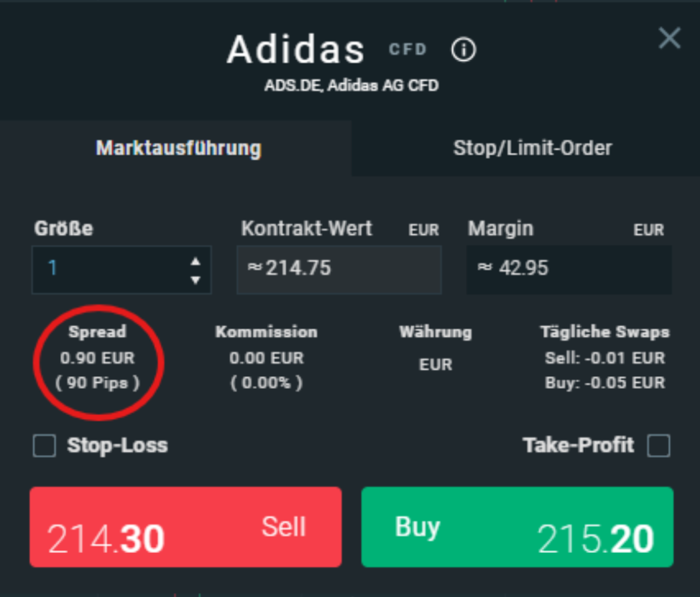Open the Adidas instrument info icon
The height and width of the screenshot is (597, 700).
click(x=464, y=49)
